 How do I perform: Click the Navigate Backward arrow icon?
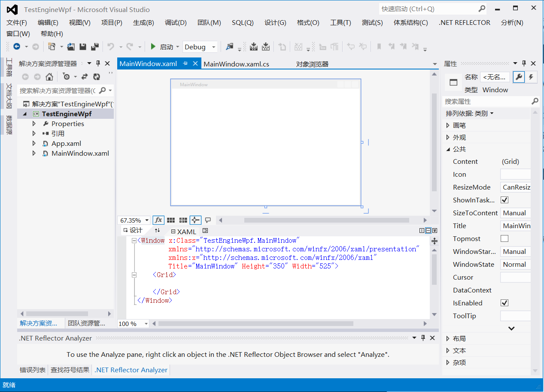tap(17, 47)
